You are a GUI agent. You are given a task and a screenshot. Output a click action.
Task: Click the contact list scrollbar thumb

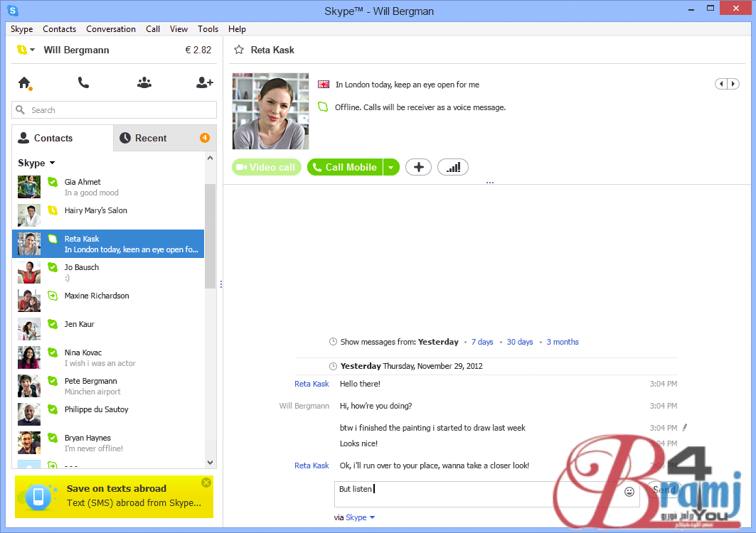click(x=211, y=236)
